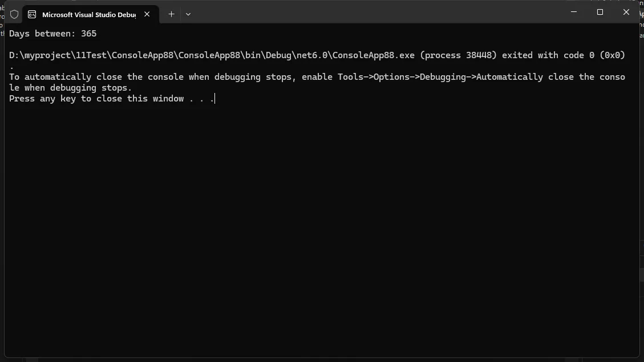Minimize the terminal window

click(573, 12)
